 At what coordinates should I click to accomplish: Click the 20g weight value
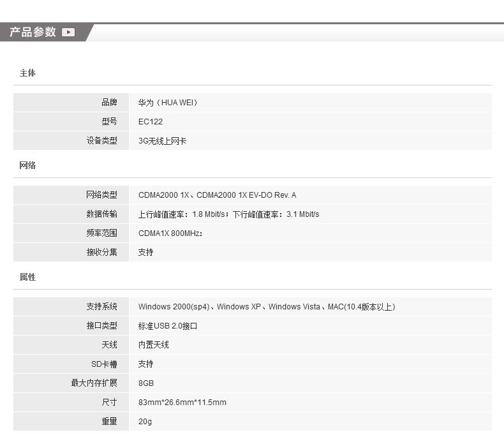(145, 422)
